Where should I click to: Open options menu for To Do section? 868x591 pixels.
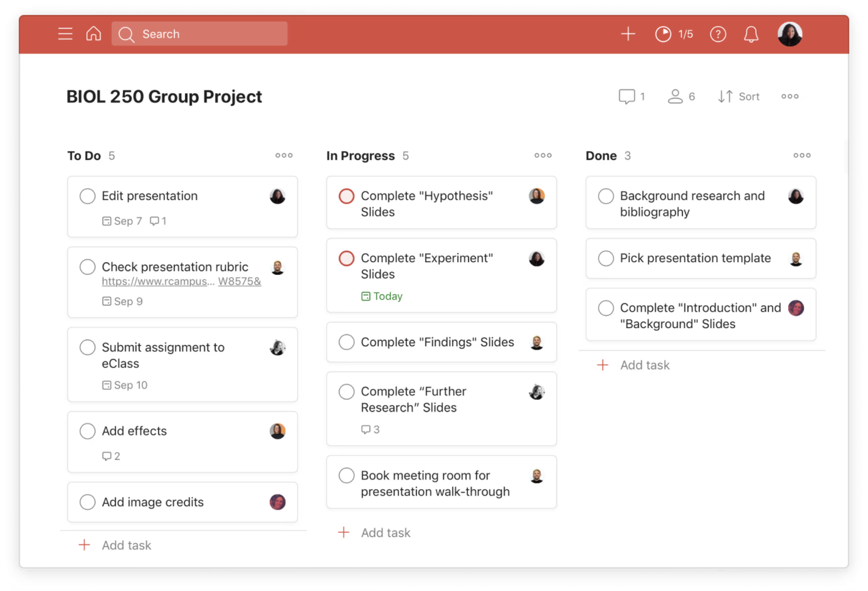284,155
